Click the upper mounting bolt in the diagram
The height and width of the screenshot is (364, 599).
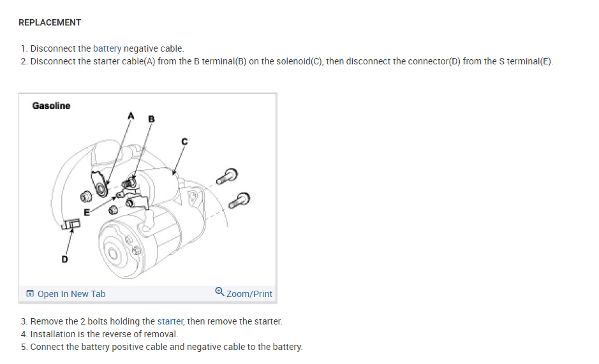(x=227, y=176)
